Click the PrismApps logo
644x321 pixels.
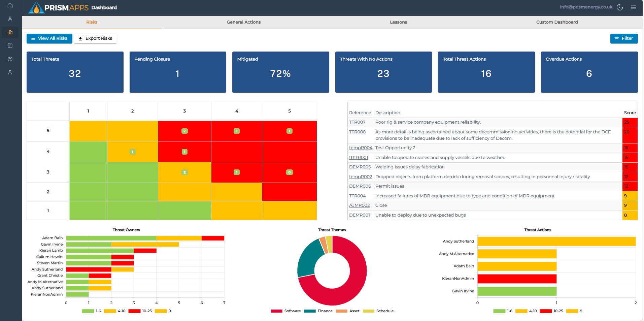click(x=59, y=7)
